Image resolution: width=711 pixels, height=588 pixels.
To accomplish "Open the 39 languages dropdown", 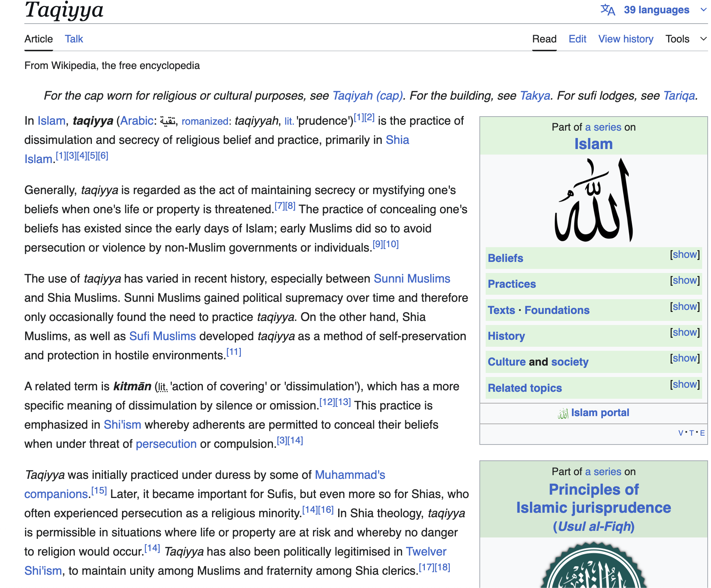I will pyautogui.click(x=656, y=10).
